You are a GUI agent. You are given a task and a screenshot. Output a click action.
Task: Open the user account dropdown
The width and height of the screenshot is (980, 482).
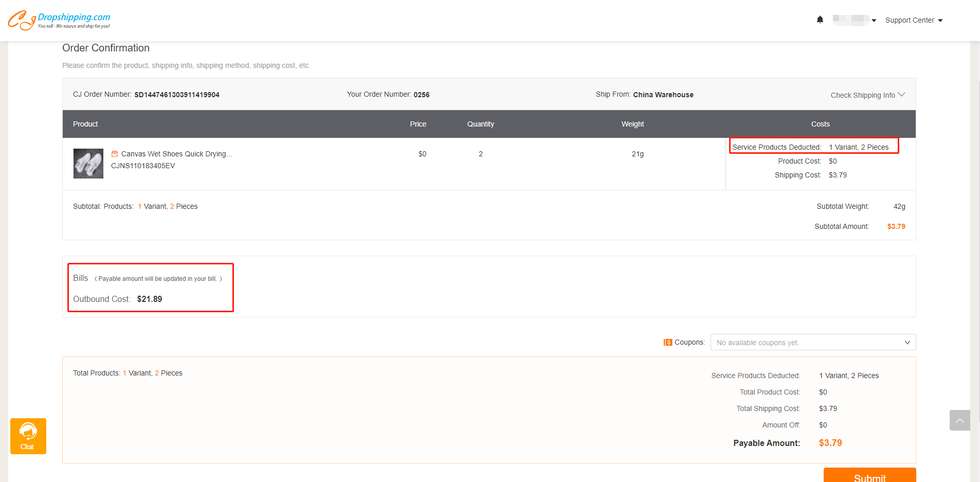(x=854, y=20)
